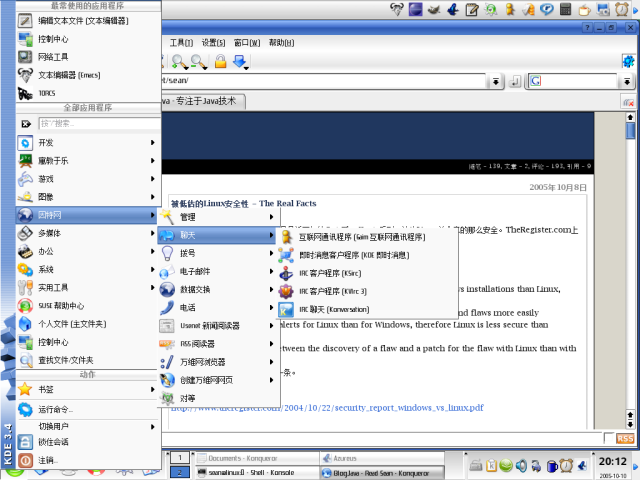Viewport: 640px width, 480px height.
Task: Expand the 办公 submenu
Action: (88, 251)
